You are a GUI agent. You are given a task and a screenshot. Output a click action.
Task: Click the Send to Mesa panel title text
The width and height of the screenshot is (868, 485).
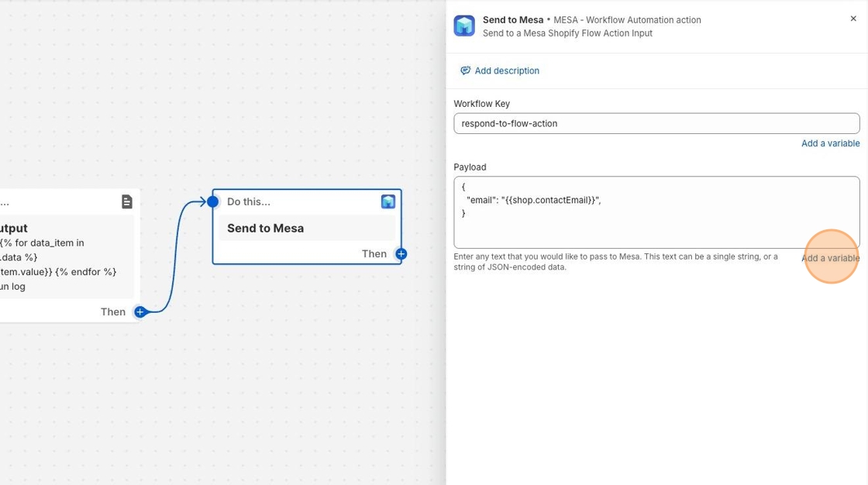[x=512, y=19]
